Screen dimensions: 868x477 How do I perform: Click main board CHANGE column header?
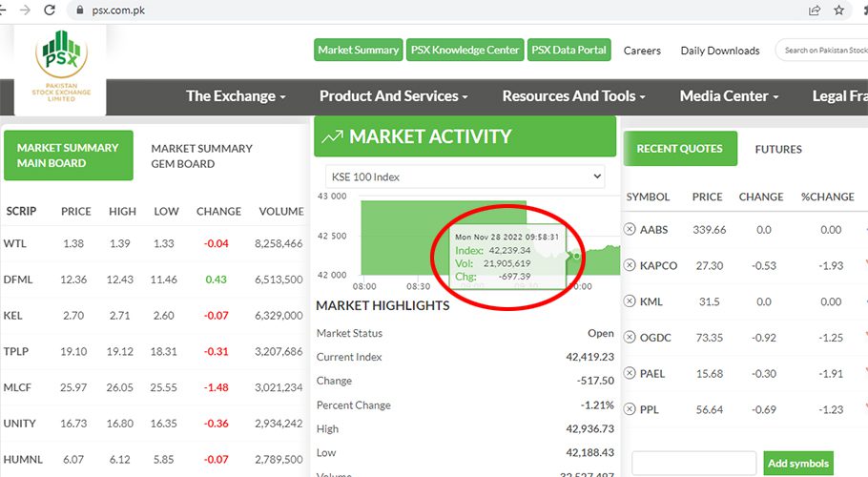[218, 212]
